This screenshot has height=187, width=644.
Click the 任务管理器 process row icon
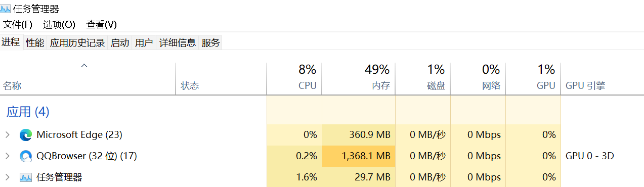point(26,177)
